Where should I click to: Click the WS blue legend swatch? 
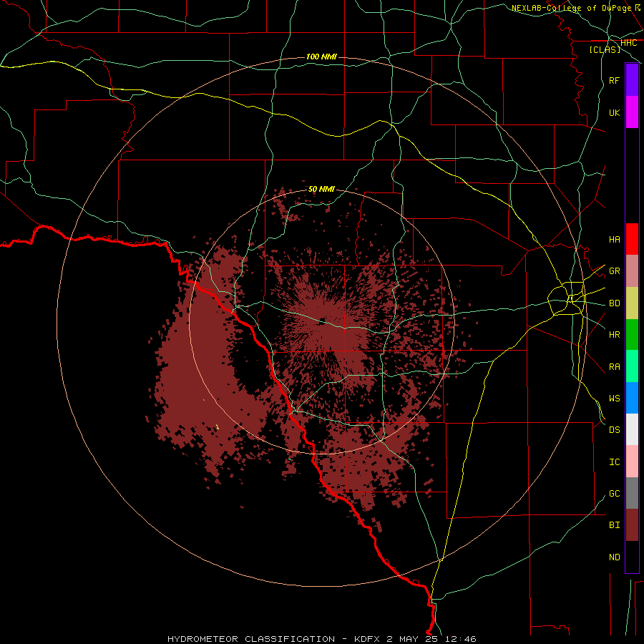pos(632,398)
